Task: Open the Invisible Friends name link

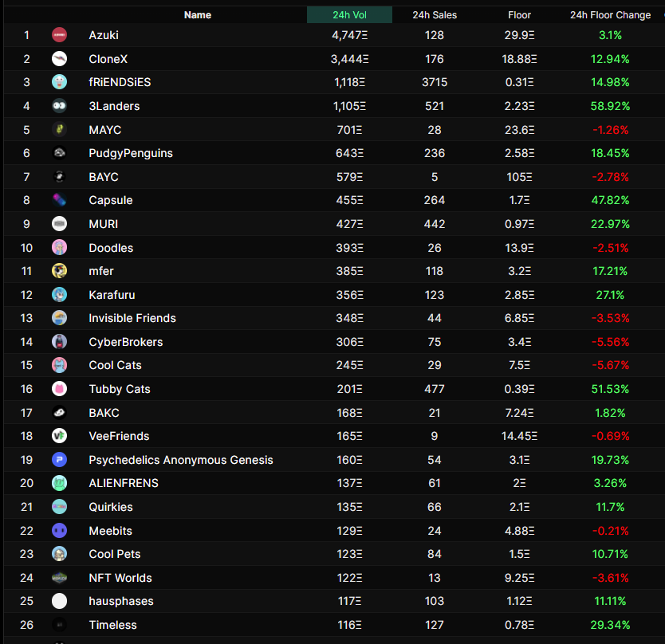Action: click(132, 317)
